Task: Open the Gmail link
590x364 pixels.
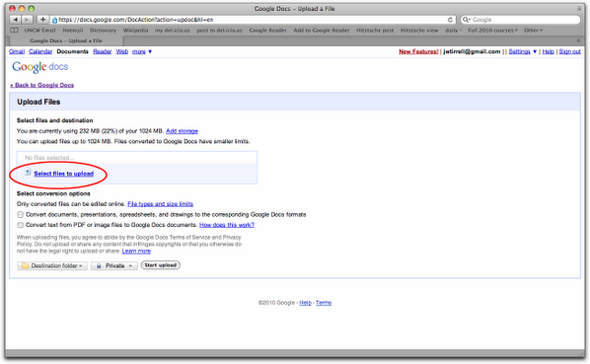Action: (17, 51)
